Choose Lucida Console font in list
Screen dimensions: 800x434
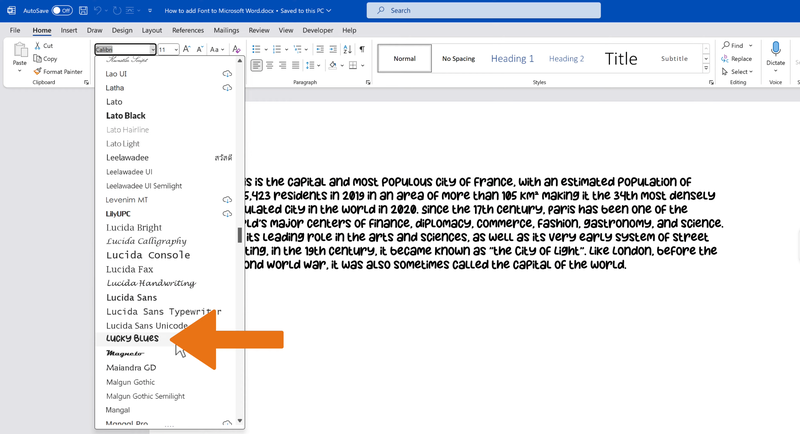coord(148,255)
